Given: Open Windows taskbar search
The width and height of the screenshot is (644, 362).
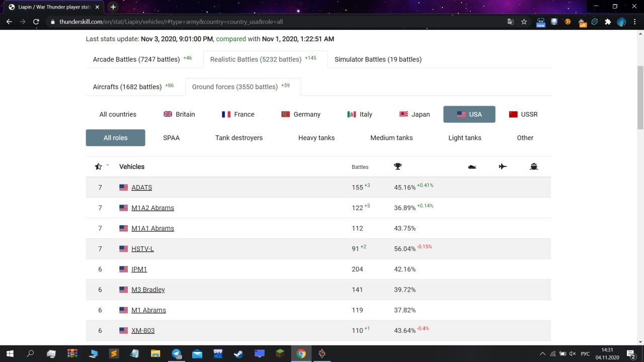Looking at the screenshot, I should click(x=30, y=353).
